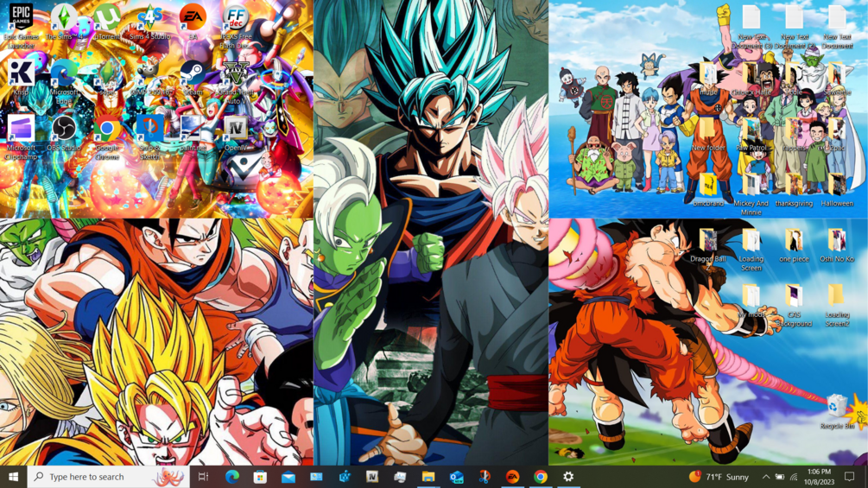This screenshot has width=868, height=488.
Task: Open Settings gear in the taskbar
Action: [568, 477]
